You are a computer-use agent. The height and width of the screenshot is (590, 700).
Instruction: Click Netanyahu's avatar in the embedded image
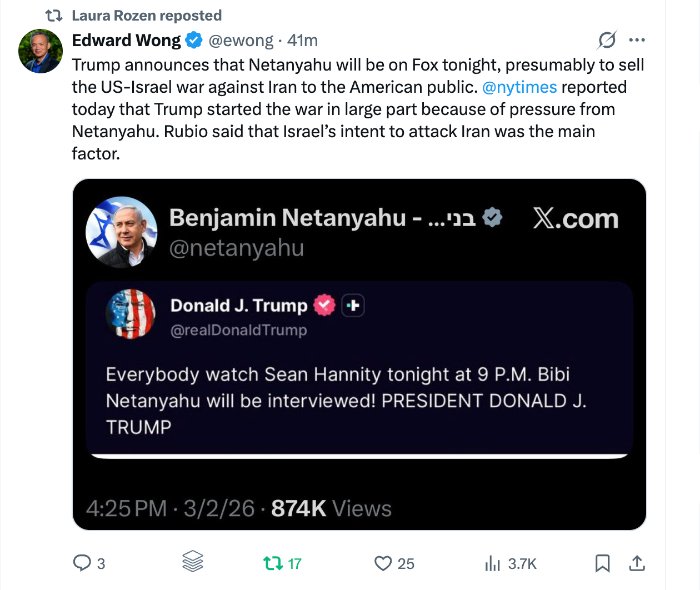click(x=122, y=232)
